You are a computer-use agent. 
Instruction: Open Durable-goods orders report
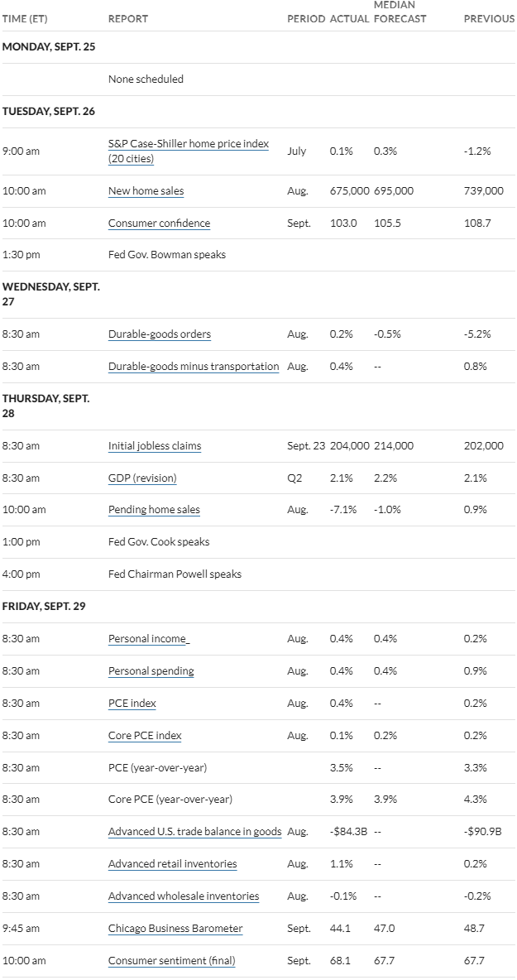point(159,334)
